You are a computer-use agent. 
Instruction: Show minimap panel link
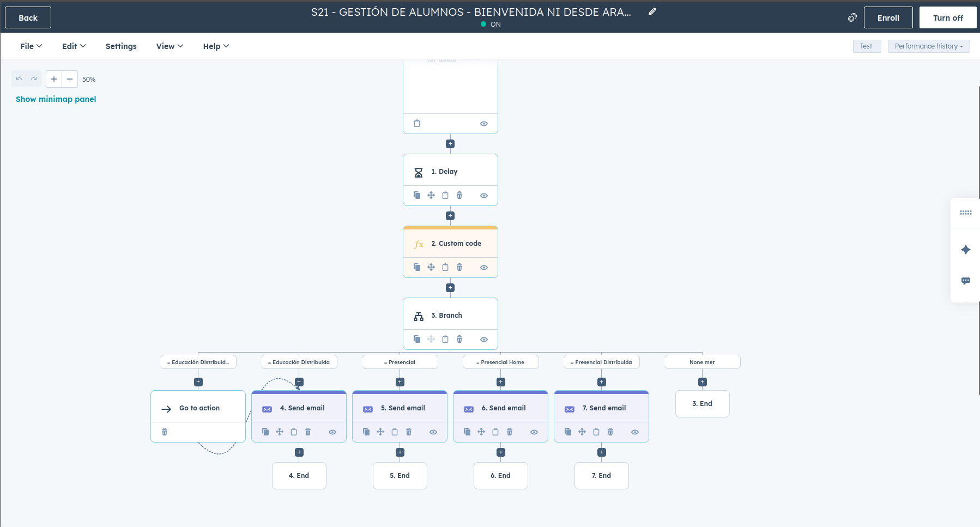pyautogui.click(x=56, y=99)
